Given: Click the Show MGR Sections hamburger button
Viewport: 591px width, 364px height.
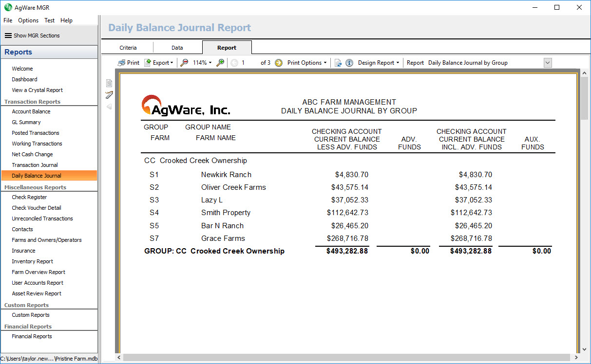Looking at the screenshot, I should [32, 36].
